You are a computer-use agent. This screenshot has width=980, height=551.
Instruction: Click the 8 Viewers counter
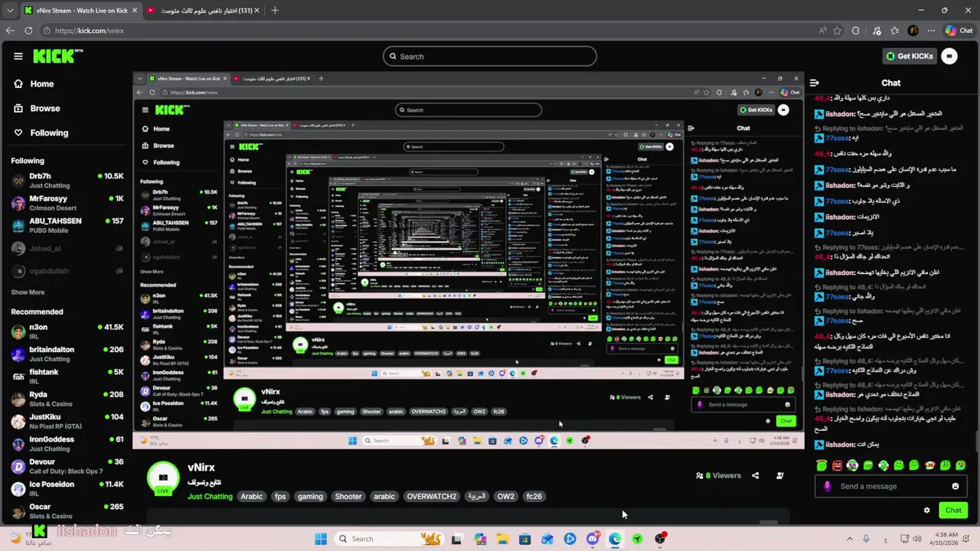click(x=718, y=475)
